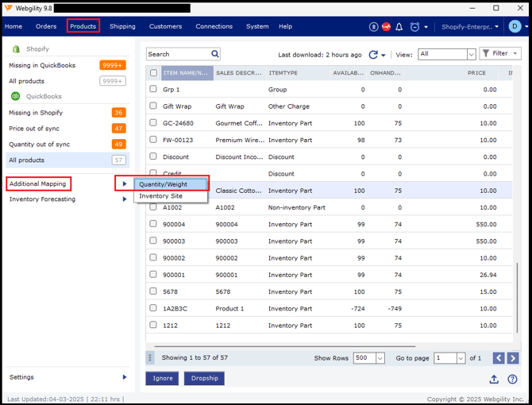Image resolution: width=532 pixels, height=405 pixels.
Task: Click the refresh download icon
Action: point(373,55)
